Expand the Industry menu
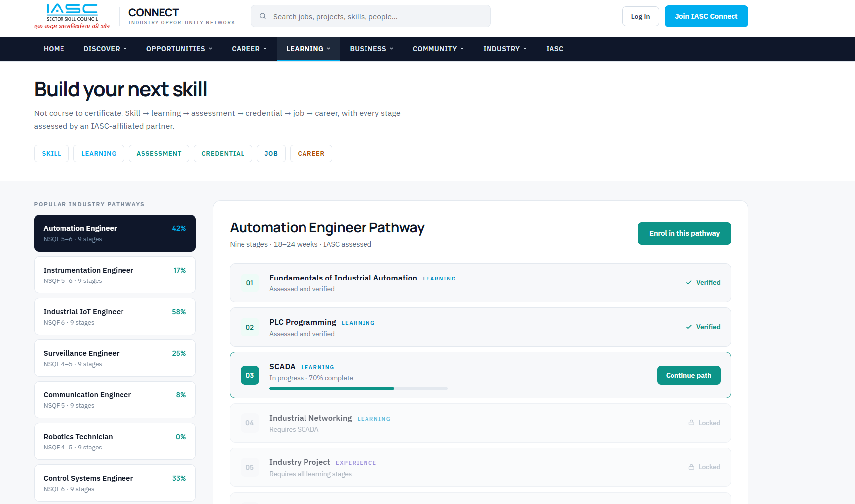 coord(505,49)
